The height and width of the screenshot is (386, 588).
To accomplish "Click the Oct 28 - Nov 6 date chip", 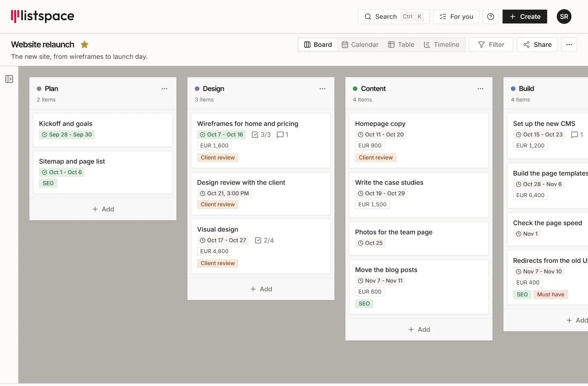I will (x=539, y=184).
